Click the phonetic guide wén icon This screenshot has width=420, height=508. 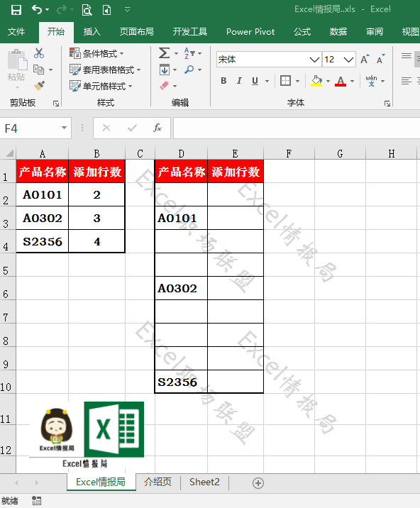pos(371,81)
